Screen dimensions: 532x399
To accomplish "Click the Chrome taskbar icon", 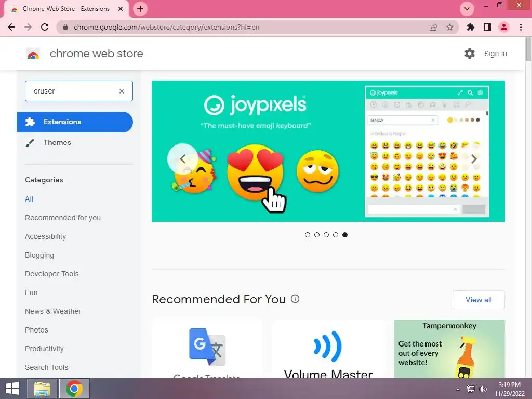I will point(74,389).
